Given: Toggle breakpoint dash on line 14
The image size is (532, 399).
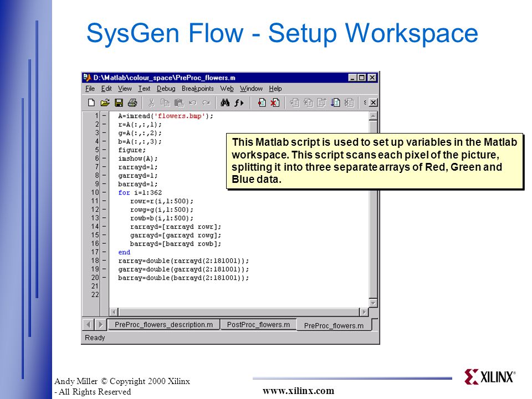Looking at the screenshot, I should point(104,227).
